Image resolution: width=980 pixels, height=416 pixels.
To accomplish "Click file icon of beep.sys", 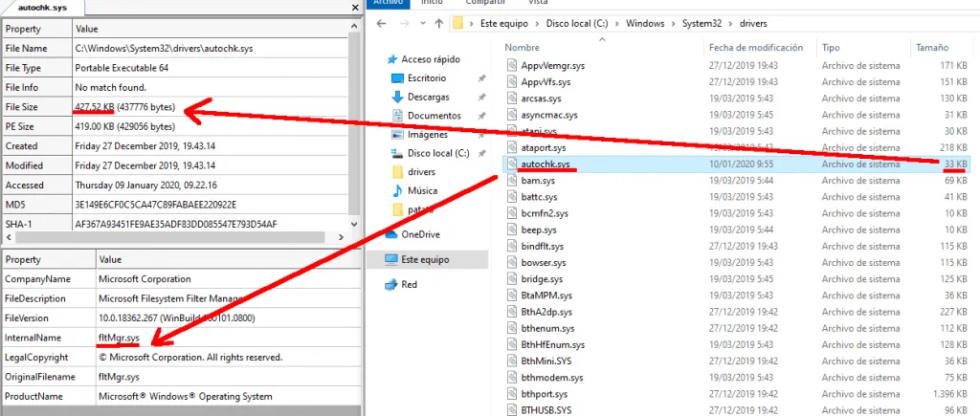I will coord(511,230).
